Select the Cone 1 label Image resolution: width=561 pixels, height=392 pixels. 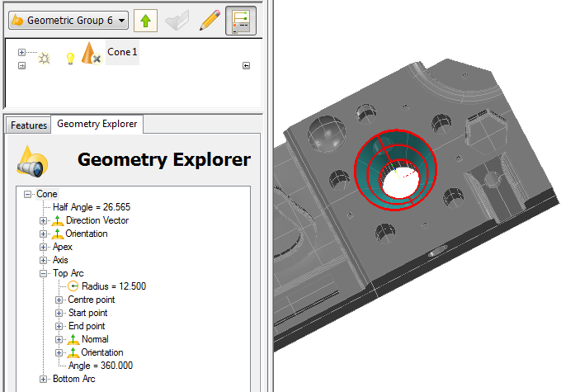point(122,52)
